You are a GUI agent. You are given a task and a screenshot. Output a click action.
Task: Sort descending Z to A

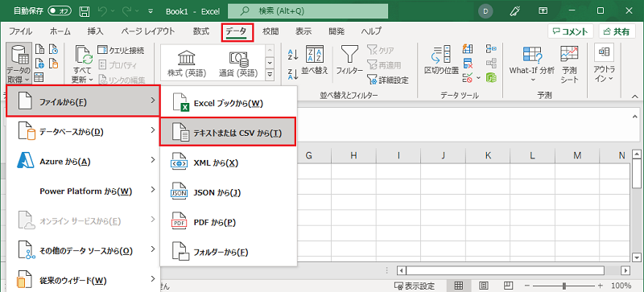pos(293,74)
